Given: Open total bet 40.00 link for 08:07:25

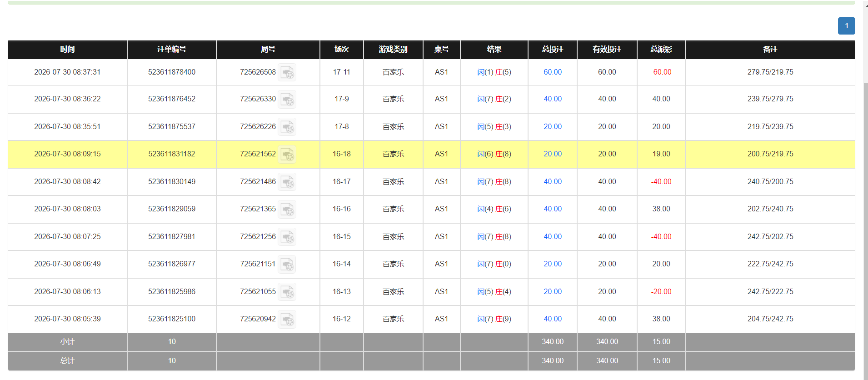Looking at the screenshot, I should click(553, 237).
